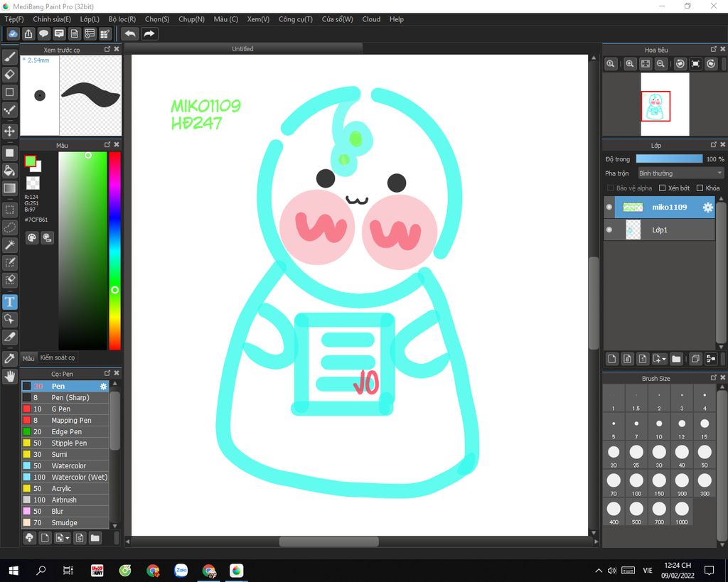Open the color palette icon in color panel
The image size is (728, 582).
pyautogui.click(x=31, y=237)
